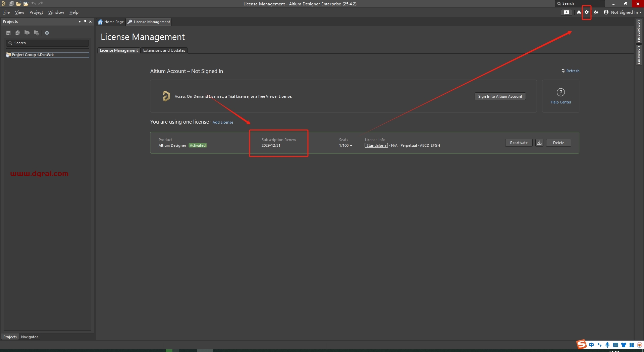Viewport: 644px width, 352px height.
Task: Select Project Group 1.DsnWrk in the tree
Action: click(x=47, y=55)
